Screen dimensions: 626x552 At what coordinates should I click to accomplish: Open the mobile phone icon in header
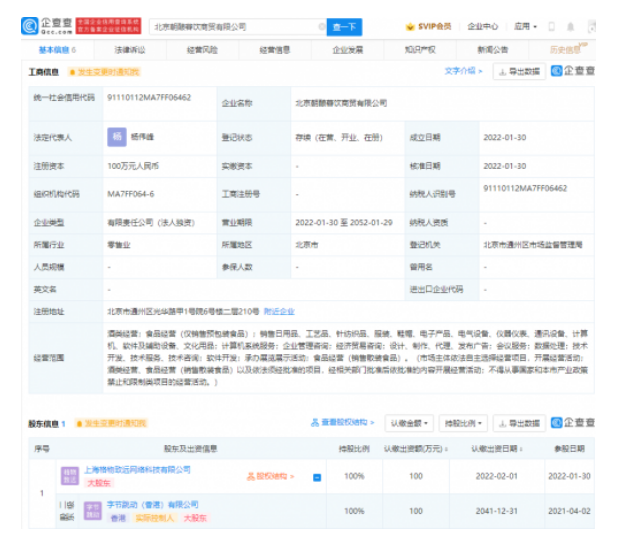[551, 27]
